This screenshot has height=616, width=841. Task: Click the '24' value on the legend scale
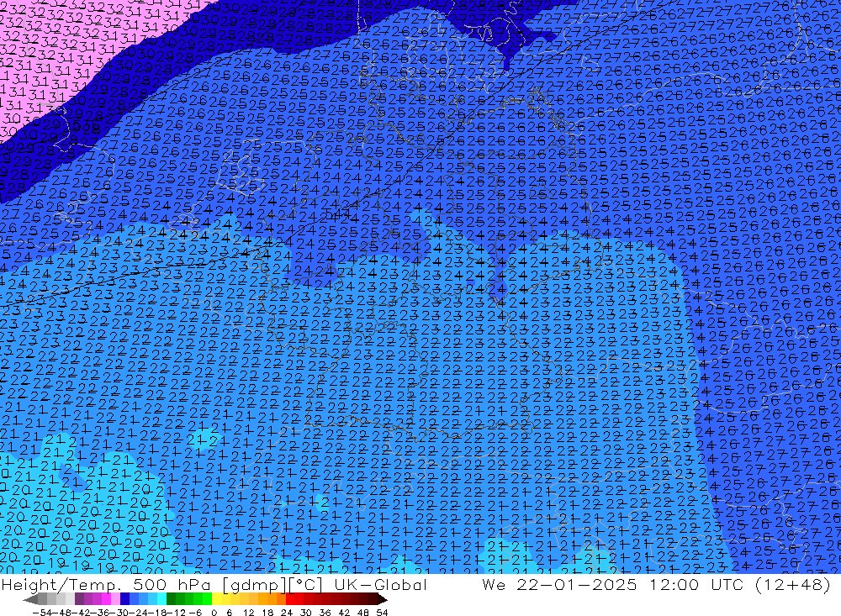[x=287, y=613]
